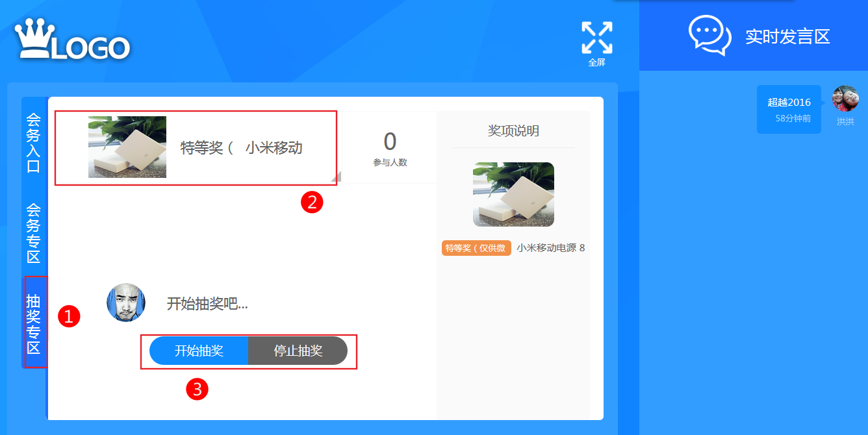Click the chat bubbles icon beside 实时发言区
Image resolution: width=868 pixels, height=435 pixels.
click(x=709, y=35)
